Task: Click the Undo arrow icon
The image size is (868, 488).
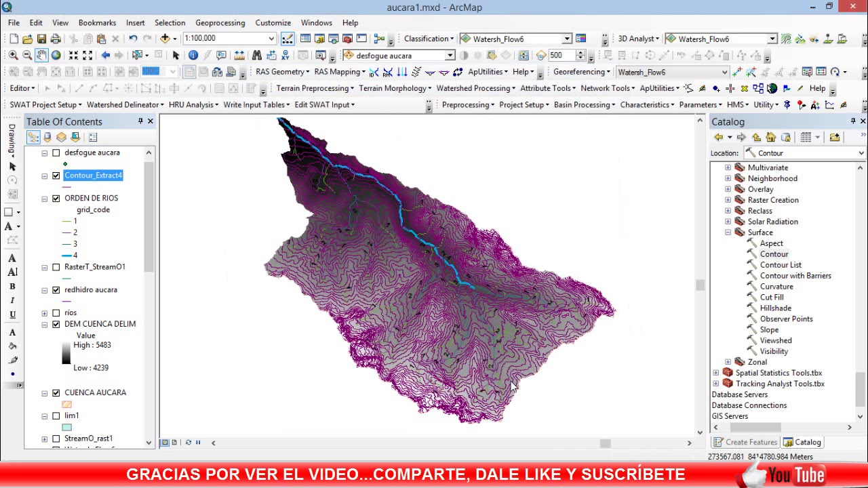Action: point(133,39)
